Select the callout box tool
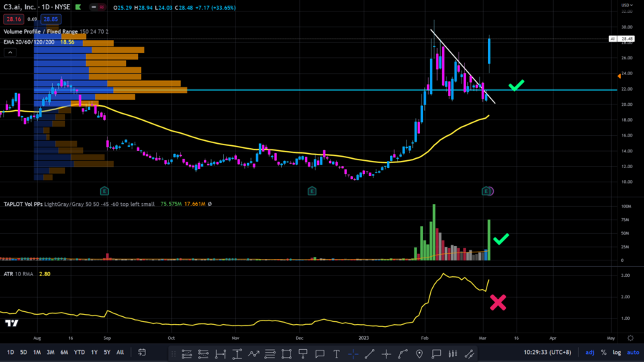The height and width of the screenshot is (362, 644). pyautogui.click(x=436, y=354)
